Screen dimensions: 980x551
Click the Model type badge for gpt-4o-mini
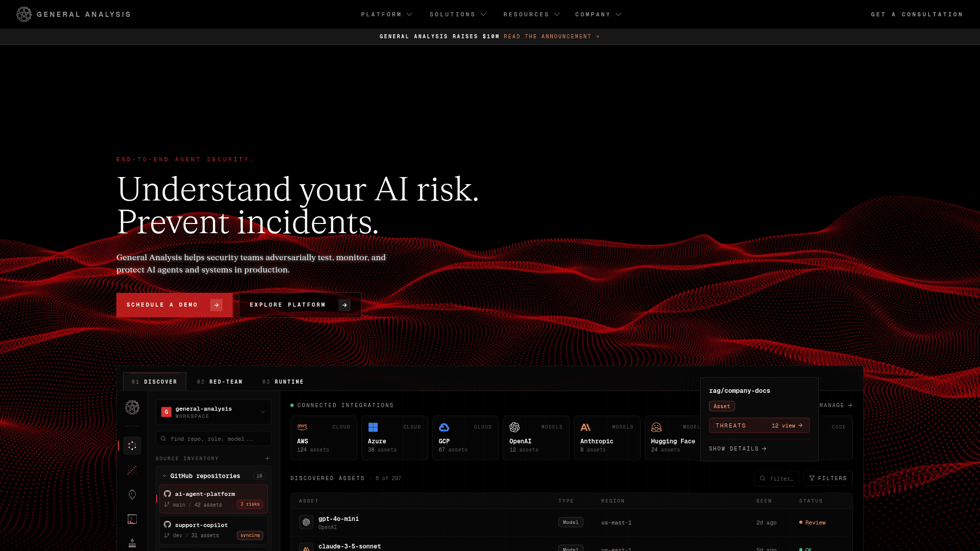(571, 522)
